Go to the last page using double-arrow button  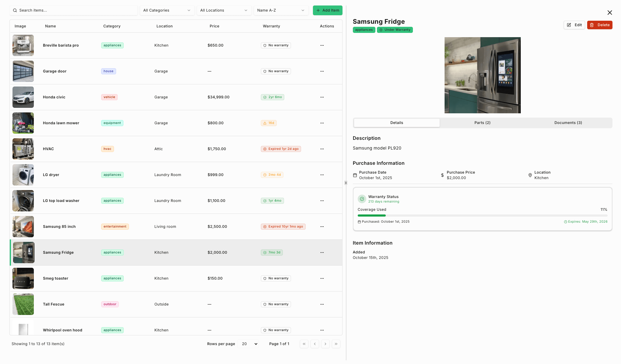tap(336, 344)
